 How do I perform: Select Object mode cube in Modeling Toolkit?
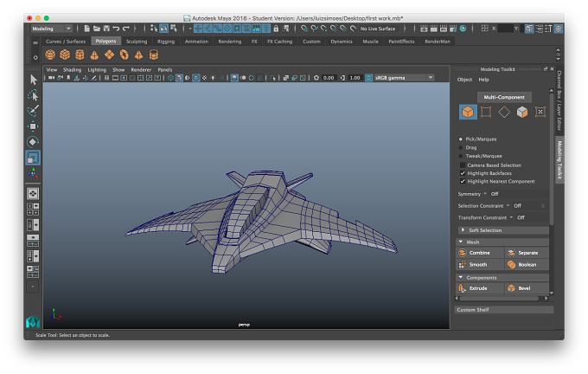(x=468, y=112)
